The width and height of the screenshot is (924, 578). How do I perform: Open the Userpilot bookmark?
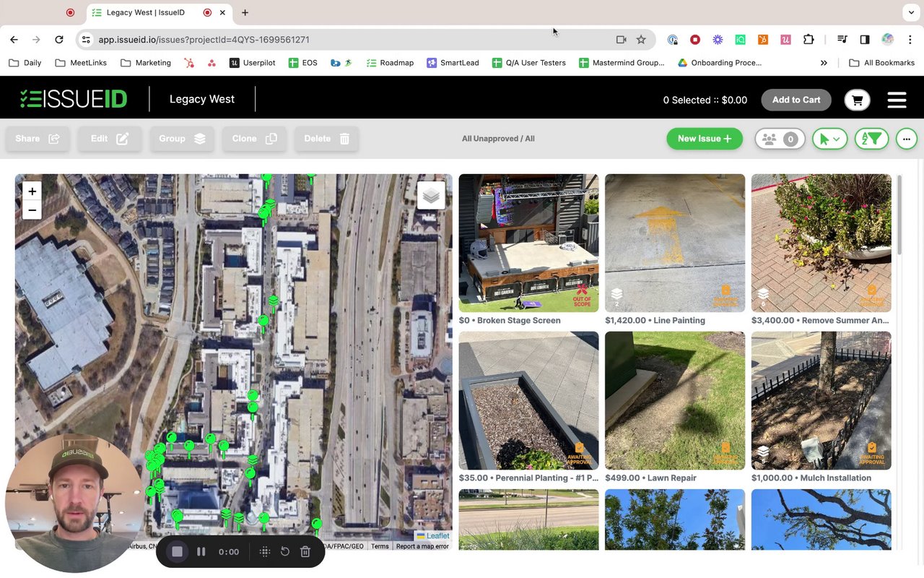(x=253, y=63)
